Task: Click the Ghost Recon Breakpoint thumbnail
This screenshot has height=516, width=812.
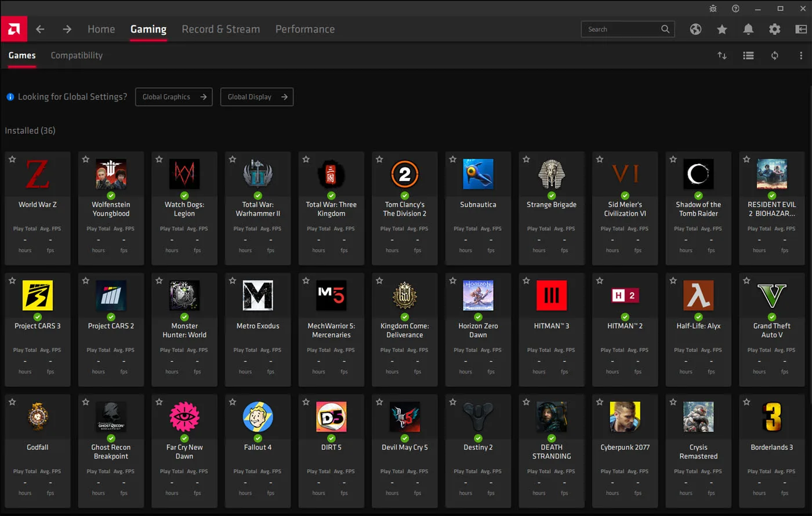Action: [111, 416]
